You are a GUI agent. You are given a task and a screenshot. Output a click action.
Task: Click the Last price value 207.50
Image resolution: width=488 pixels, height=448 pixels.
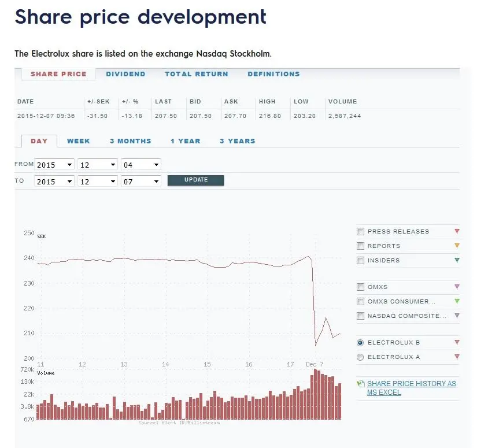tap(166, 116)
